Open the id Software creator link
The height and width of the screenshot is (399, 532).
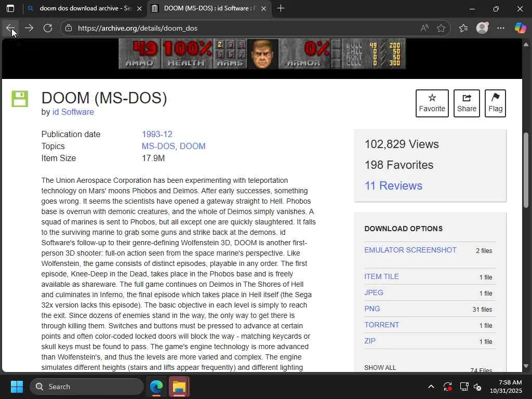coord(73,112)
